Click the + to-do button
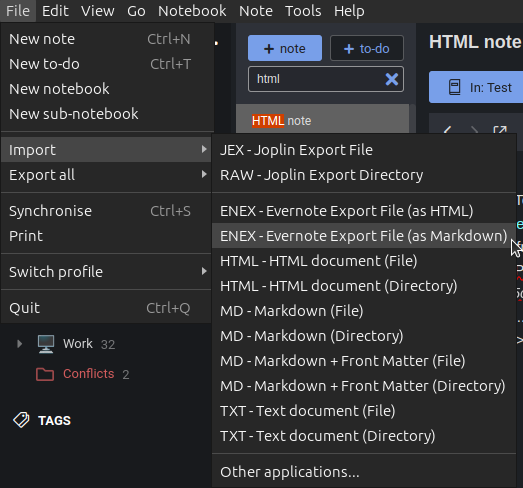 [367, 48]
